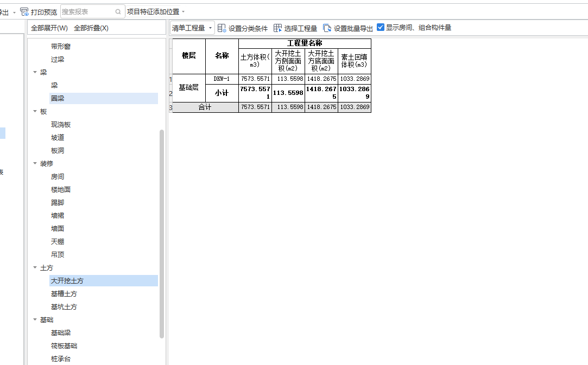Click 打印预览 button label
This screenshot has width=588, height=365.
44,12
